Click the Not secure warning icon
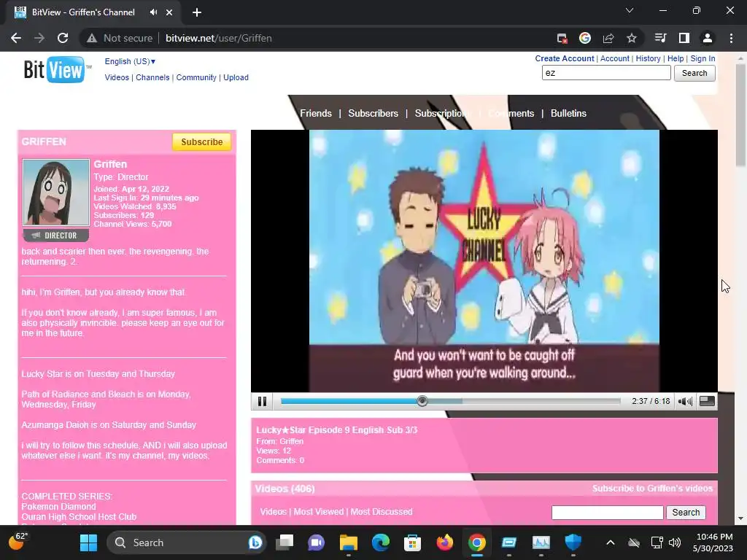The image size is (747, 560). point(92,38)
